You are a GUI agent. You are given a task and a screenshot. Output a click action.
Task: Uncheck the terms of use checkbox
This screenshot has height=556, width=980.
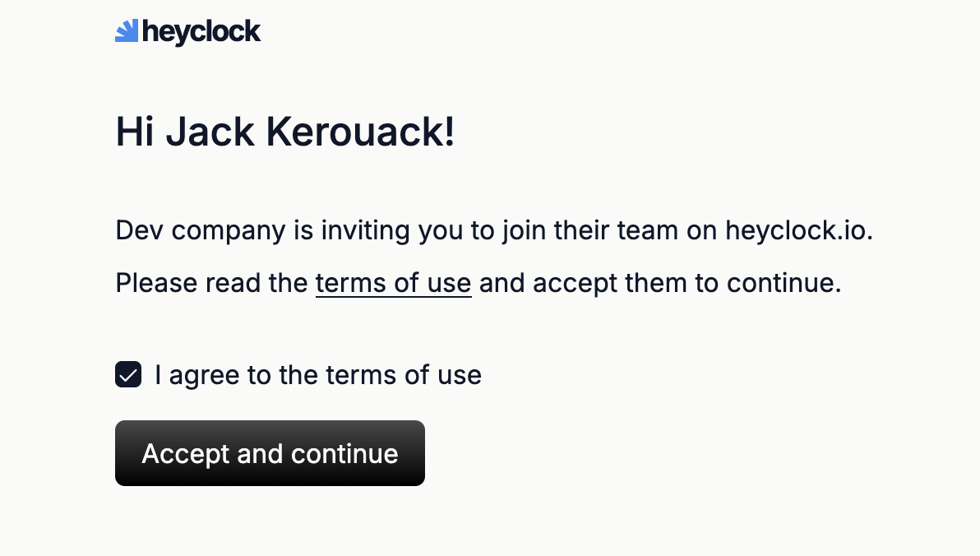point(128,375)
